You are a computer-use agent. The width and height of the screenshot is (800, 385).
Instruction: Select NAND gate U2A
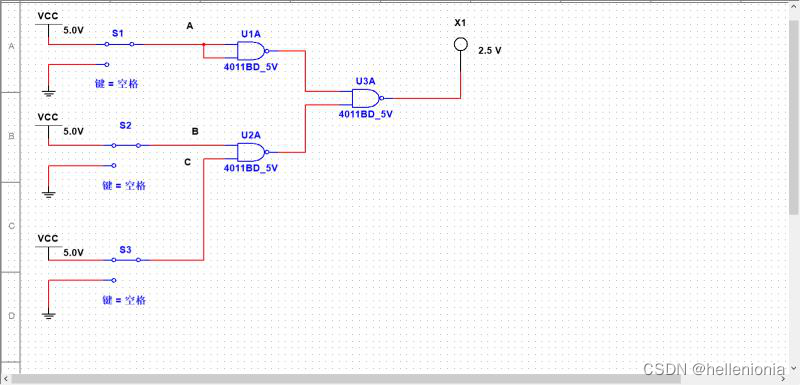point(254,152)
